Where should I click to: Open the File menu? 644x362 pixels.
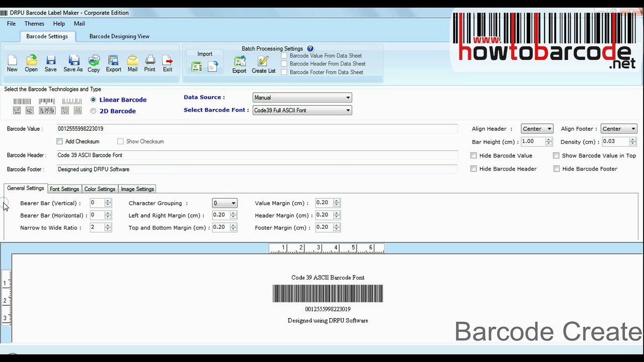[x=11, y=24]
